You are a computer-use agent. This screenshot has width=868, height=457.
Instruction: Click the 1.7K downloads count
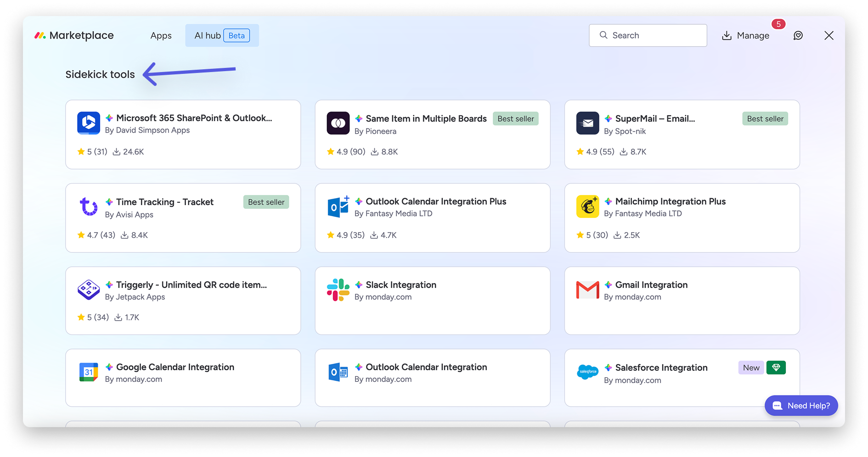pyautogui.click(x=132, y=317)
